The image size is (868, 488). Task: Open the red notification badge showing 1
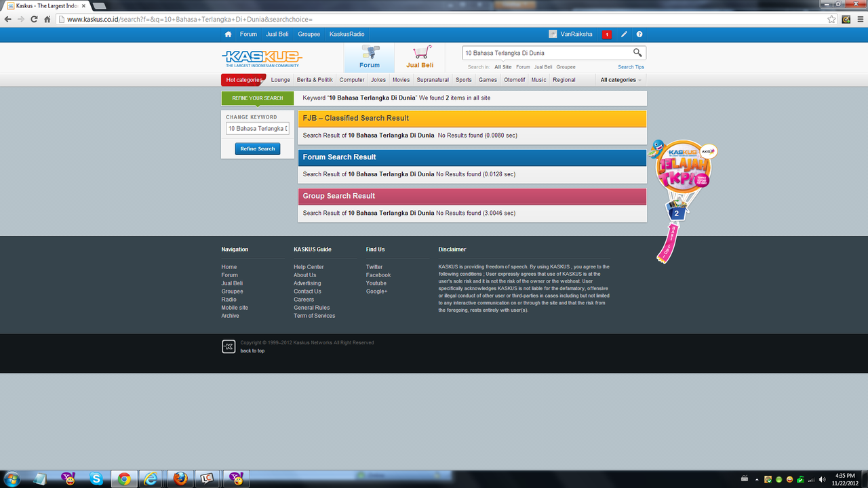click(x=606, y=35)
